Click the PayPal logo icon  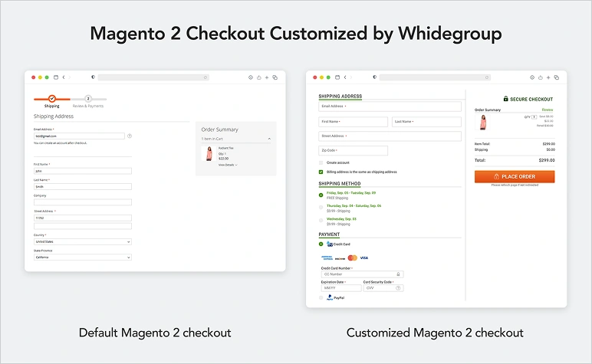click(x=330, y=297)
